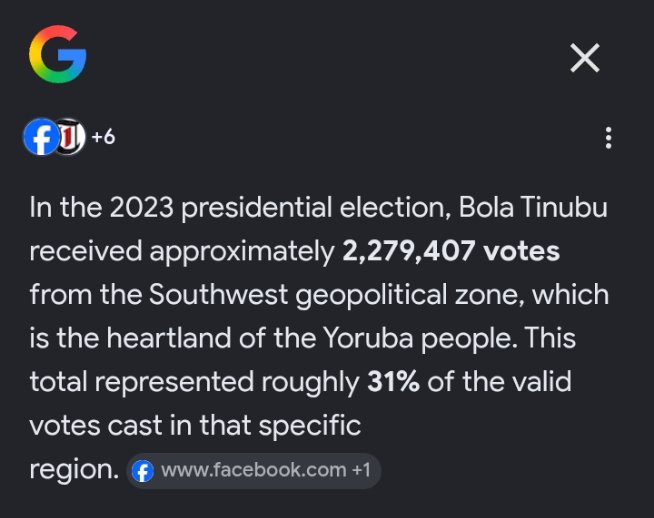The image size is (654, 518).
Task: Click the name Bola Tinubu
Action: [533, 207]
